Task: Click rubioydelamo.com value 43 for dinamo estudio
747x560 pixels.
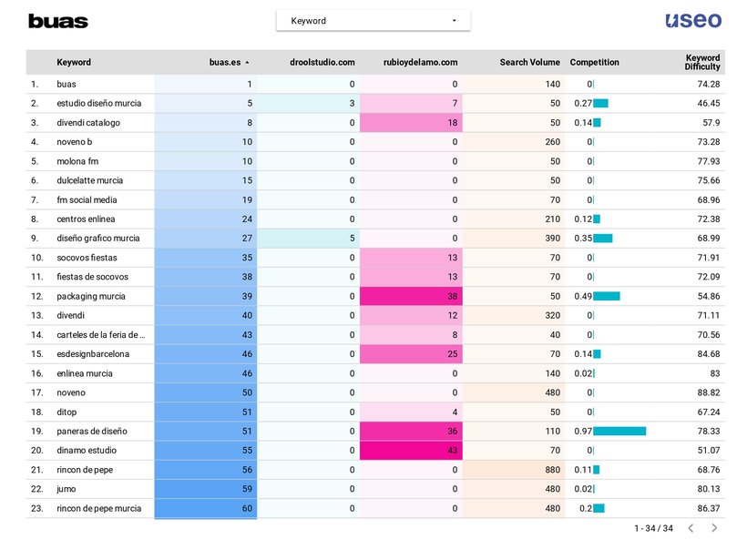Action: tap(411, 450)
